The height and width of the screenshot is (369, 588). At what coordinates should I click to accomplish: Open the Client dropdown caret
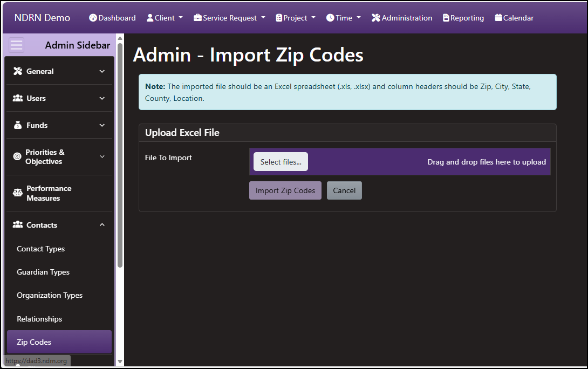coord(181,18)
